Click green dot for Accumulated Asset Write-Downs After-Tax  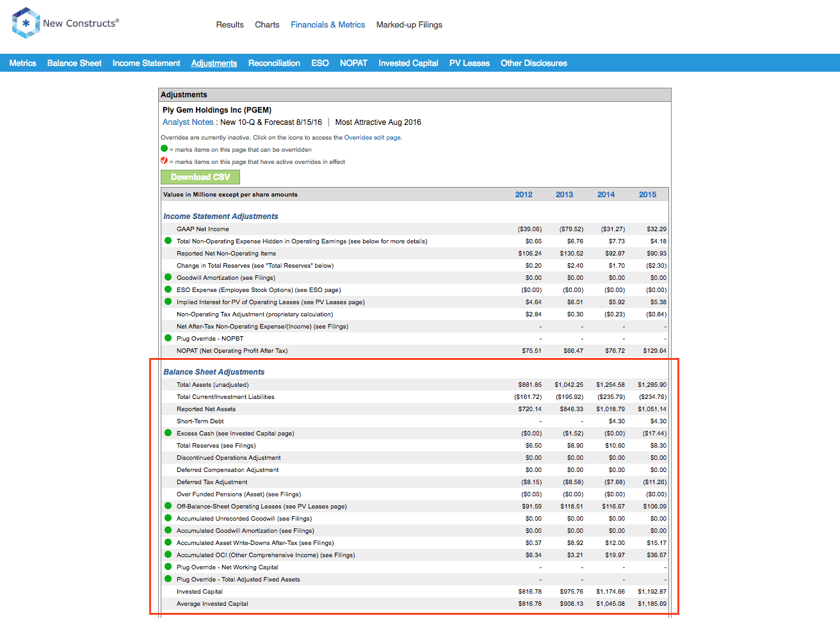[x=168, y=542]
